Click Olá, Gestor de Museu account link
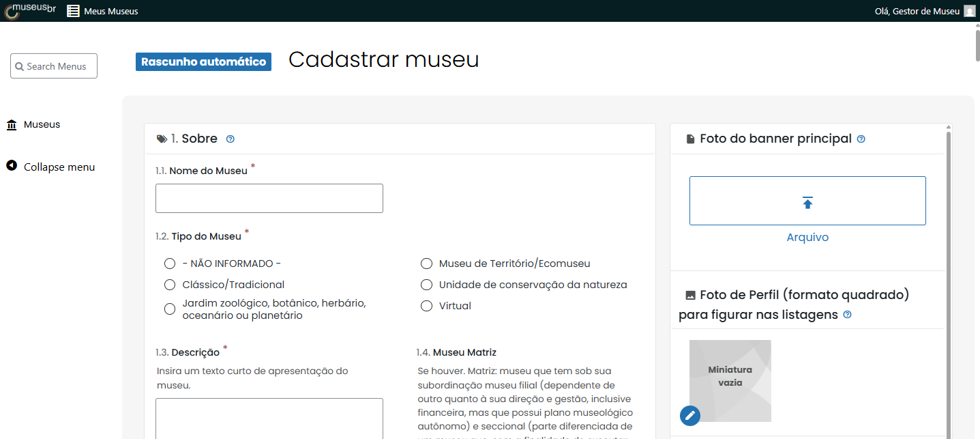 [917, 11]
